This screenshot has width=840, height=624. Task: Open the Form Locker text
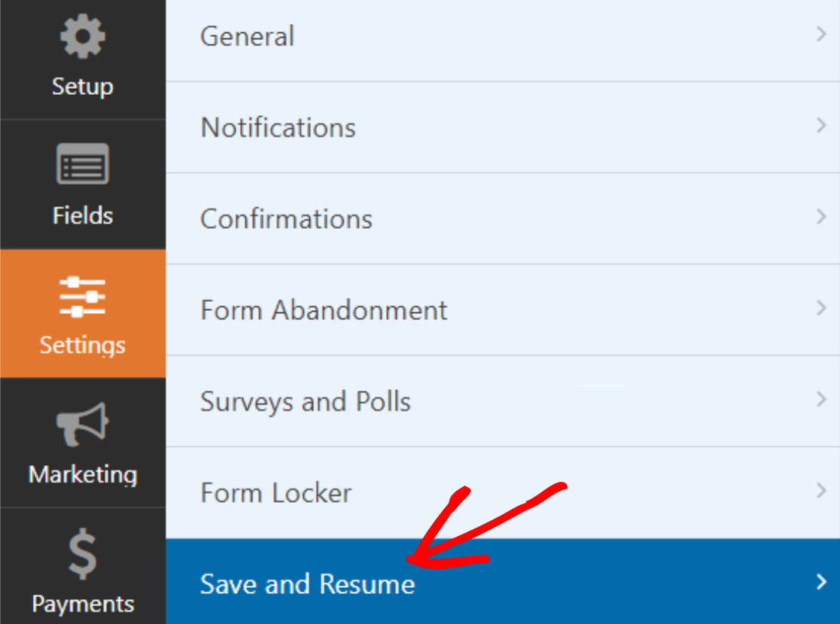tap(276, 493)
